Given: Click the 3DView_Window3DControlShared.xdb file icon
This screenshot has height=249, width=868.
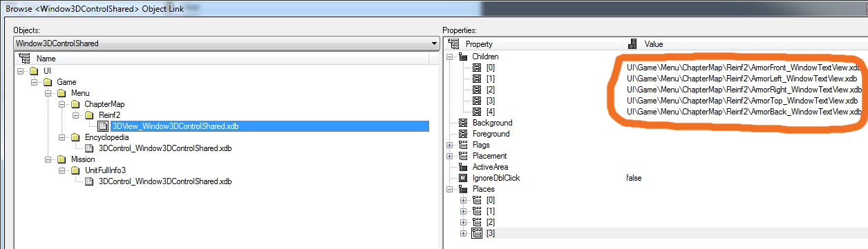Looking at the screenshot, I should coord(102,126).
